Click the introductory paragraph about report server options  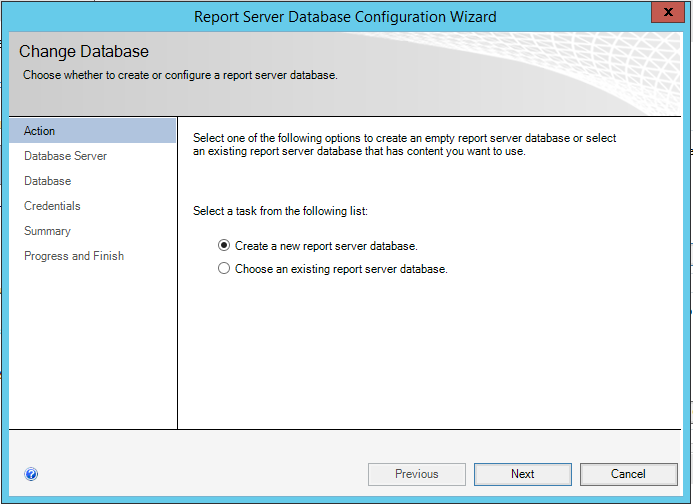(404, 145)
